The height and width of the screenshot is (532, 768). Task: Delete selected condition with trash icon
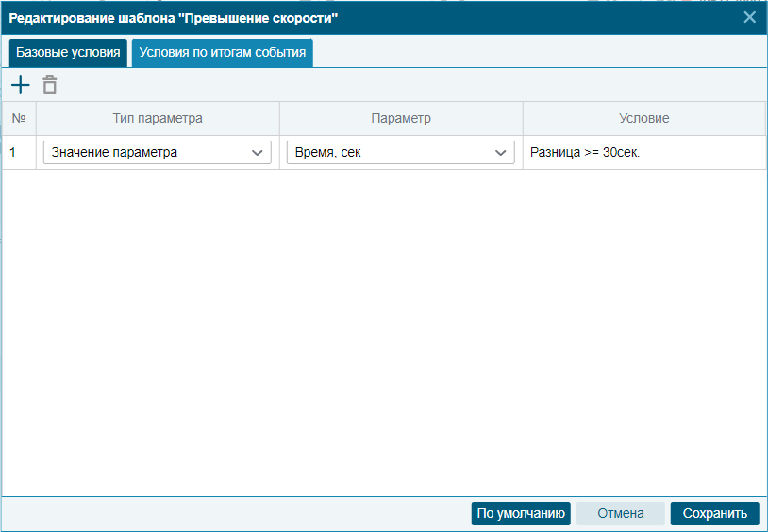(x=49, y=85)
